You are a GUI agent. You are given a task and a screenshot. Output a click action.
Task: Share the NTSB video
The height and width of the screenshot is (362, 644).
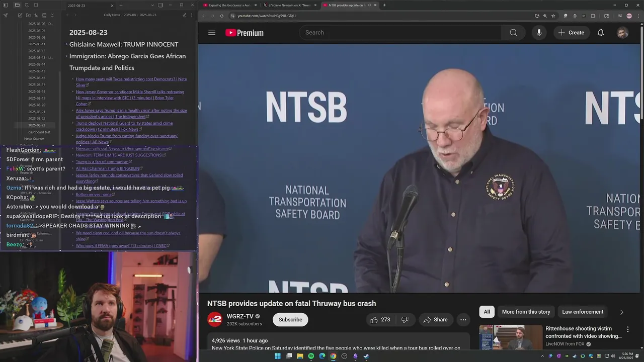(x=436, y=320)
